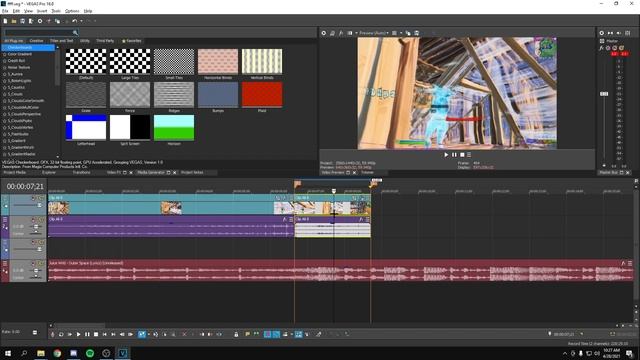Image resolution: width=640 pixels, height=360 pixels.
Task: Switch to the Creative plug-ins tab
Action: [36, 41]
